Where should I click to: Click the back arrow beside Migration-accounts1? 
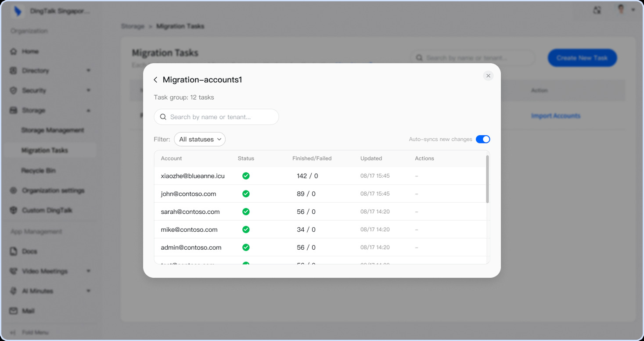(x=155, y=80)
